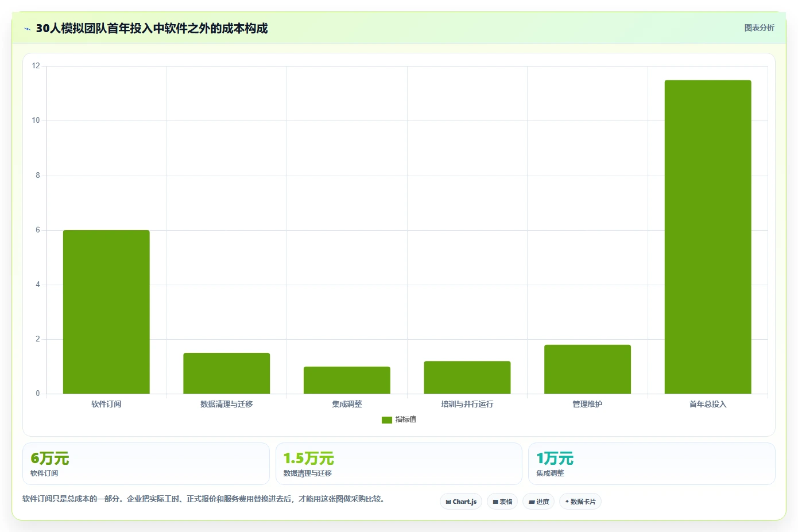Click the y-axis value 6
The image size is (798, 532).
tap(38, 230)
